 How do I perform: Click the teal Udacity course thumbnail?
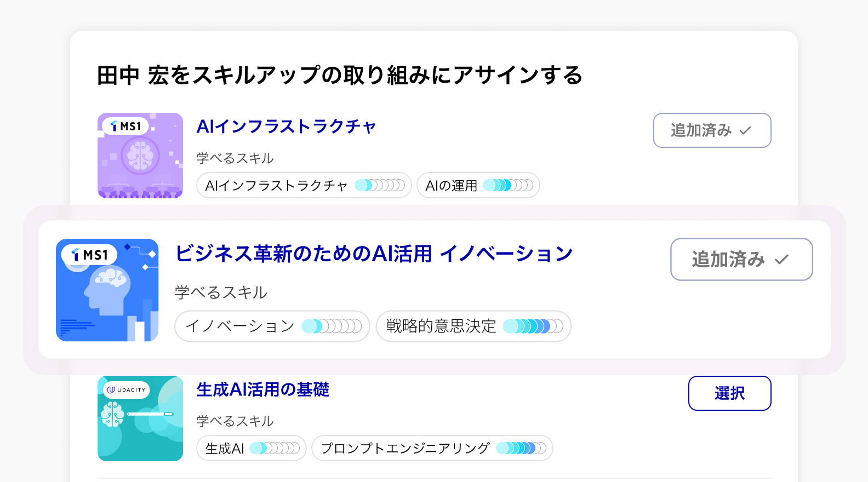point(140,418)
